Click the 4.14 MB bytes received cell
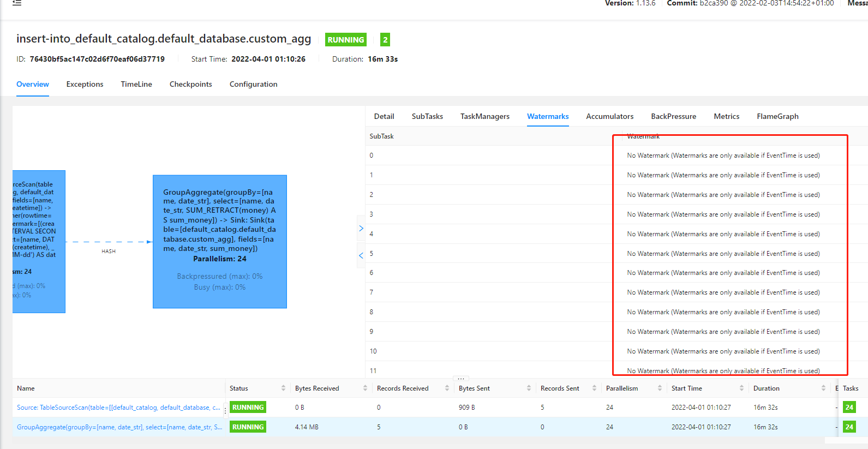 point(307,427)
